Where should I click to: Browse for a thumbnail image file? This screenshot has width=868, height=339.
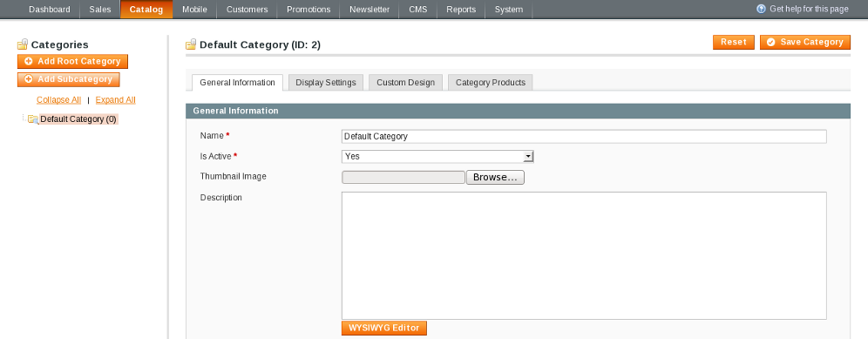[495, 177]
